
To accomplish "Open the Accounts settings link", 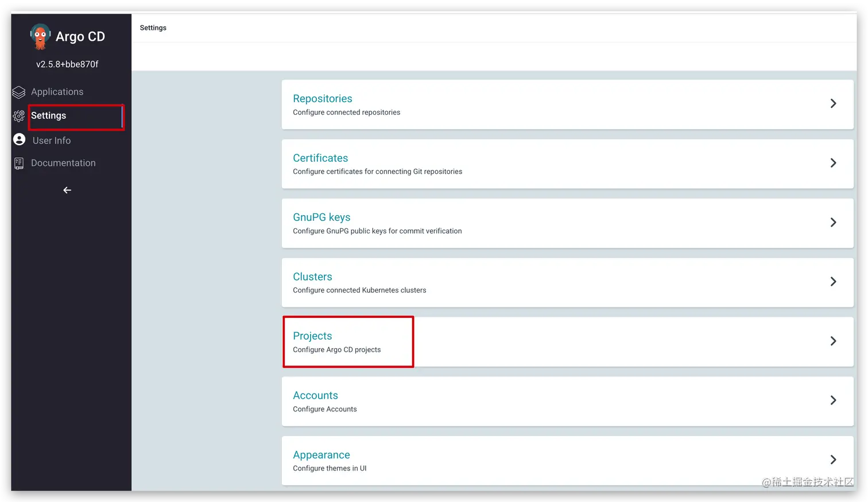I will coord(315,395).
